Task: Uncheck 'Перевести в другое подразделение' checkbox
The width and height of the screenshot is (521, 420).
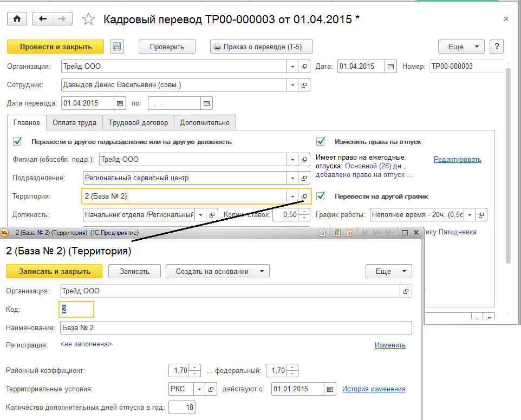Action: 18,142
